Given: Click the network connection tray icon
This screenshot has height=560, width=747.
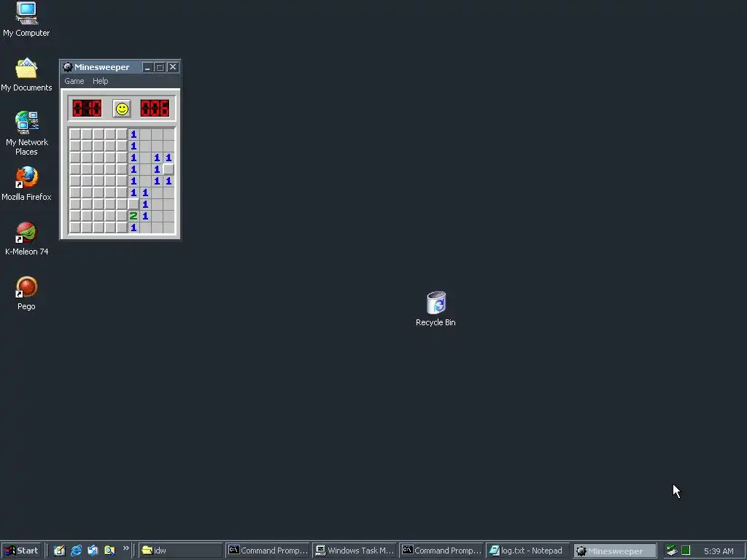Looking at the screenshot, I should (x=671, y=551).
